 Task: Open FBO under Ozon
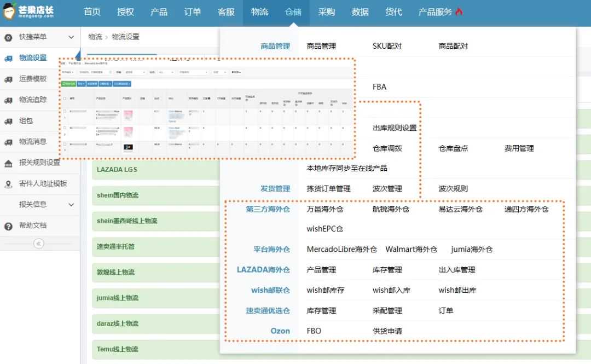tap(314, 331)
